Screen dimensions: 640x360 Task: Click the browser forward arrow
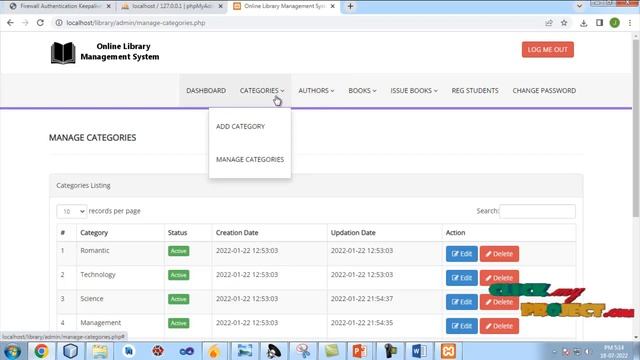[25, 23]
